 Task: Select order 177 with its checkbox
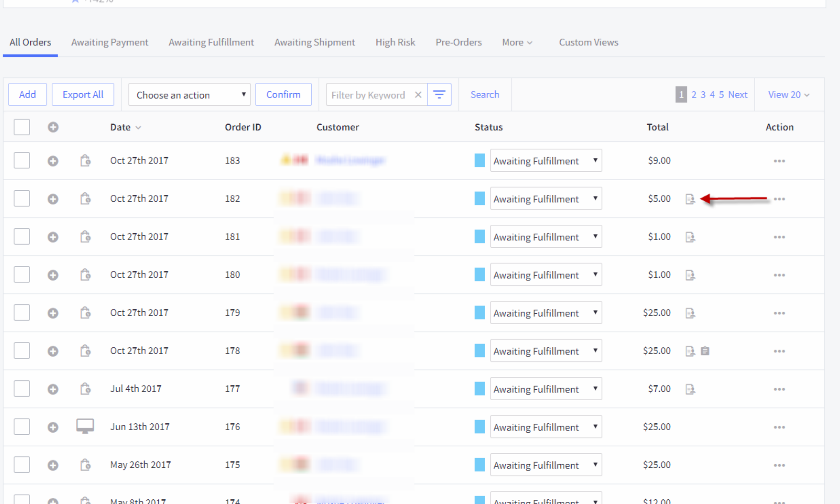click(22, 388)
